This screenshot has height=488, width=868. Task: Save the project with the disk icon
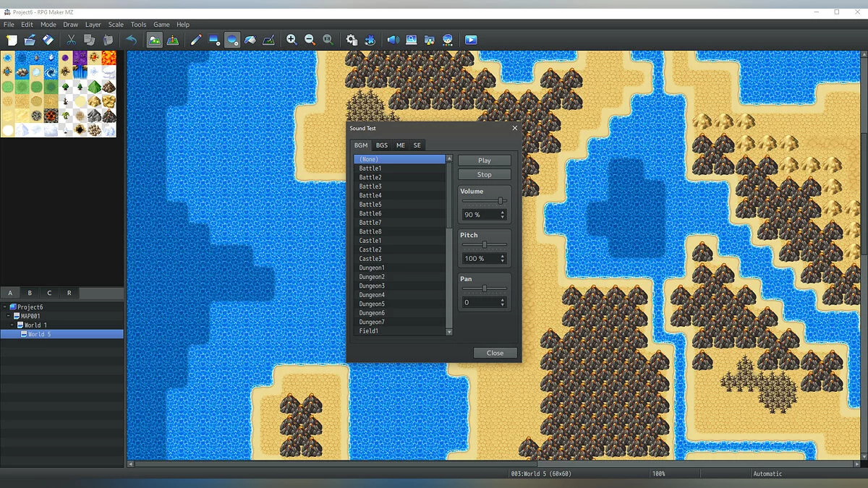[x=48, y=40]
